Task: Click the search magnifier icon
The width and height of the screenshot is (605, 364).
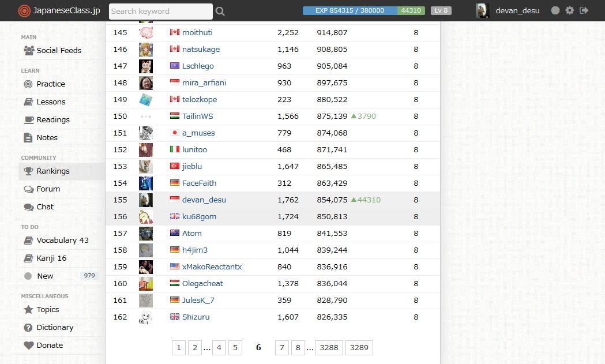Action: [220, 11]
